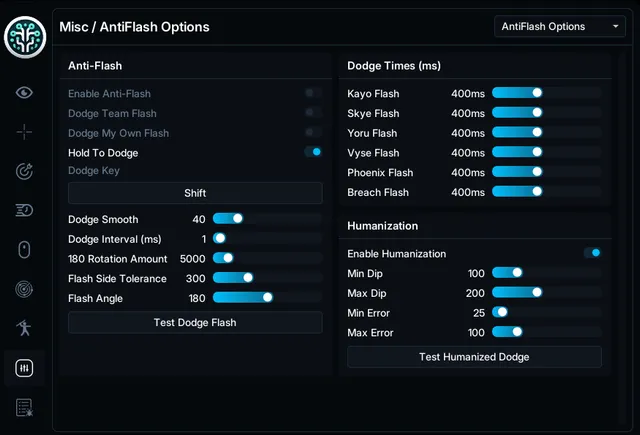Image resolution: width=640 pixels, height=435 pixels.
Task: Click the dropdown arrow beside AntiFlash Options
Action: pyautogui.click(x=616, y=27)
